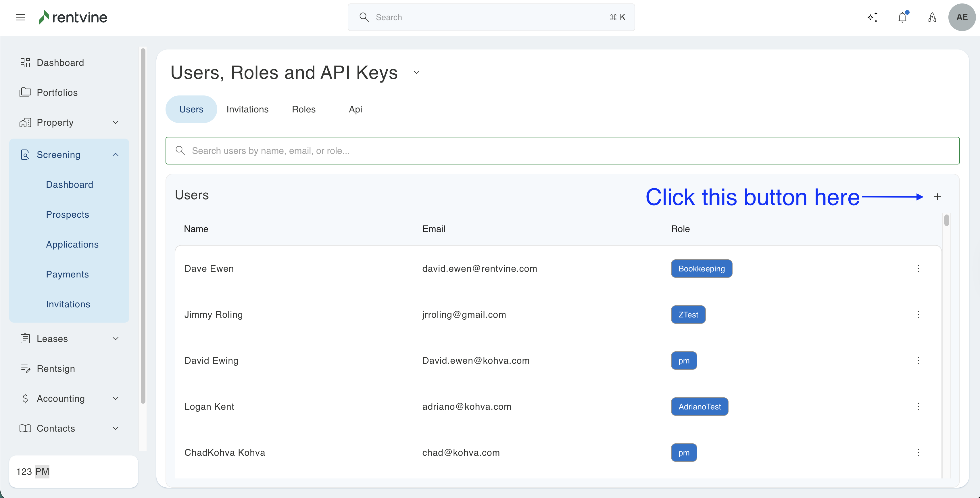
Task: Expand the Accounting sidebar section
Action: pos(116,398)
